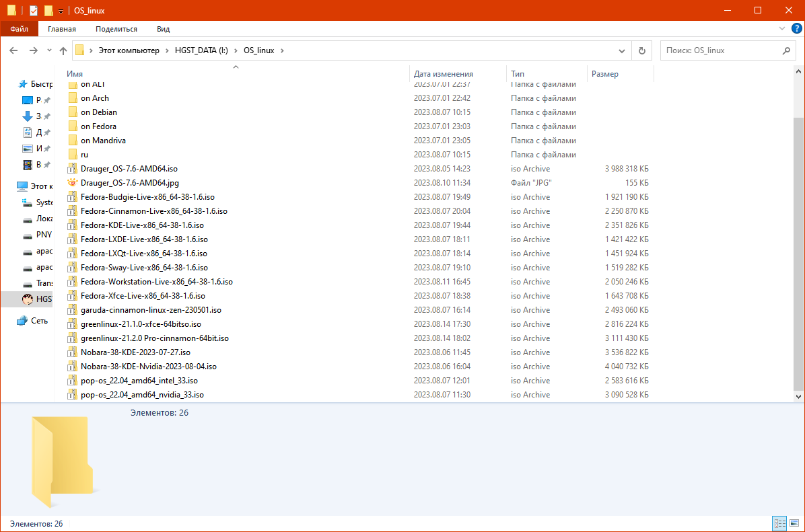Screen dimensions: 805x532
Task: Click the Back navigation arrow
Action: [14, 50]
